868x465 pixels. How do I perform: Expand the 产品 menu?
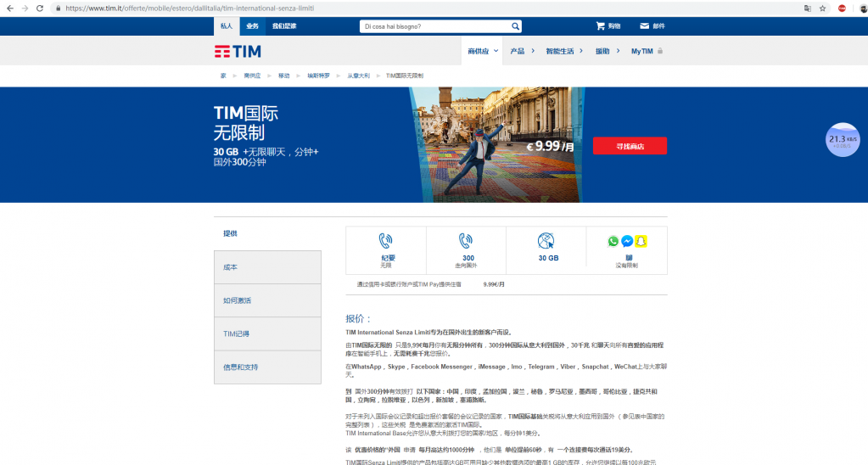pyautogui.click(x=522, y=51)
